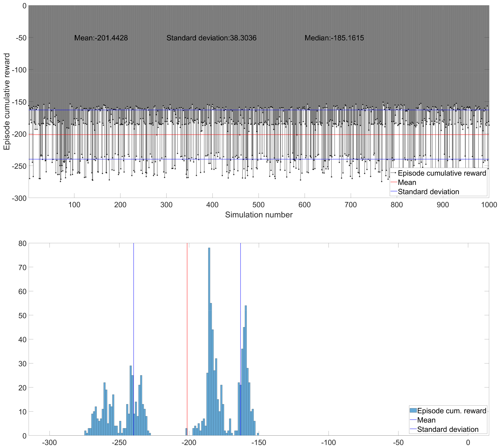The image size is (500, 448).
Task: Click the 'Median:-185.1615' text annotation
Action: [x=334, y=38]
